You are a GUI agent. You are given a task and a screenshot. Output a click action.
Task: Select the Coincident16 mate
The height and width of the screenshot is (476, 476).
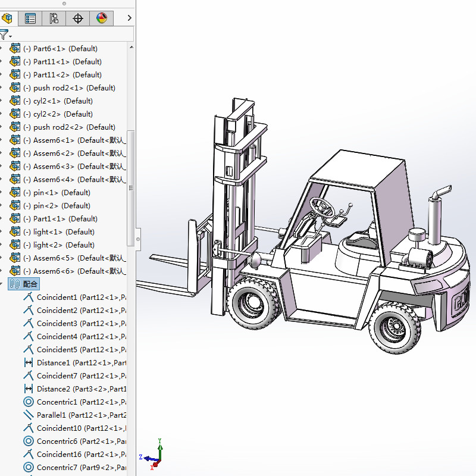(75, 454)
